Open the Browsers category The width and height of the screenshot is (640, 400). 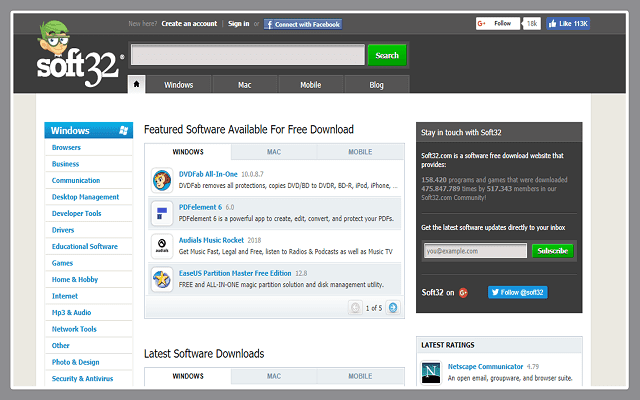click(x=66, y=147)
